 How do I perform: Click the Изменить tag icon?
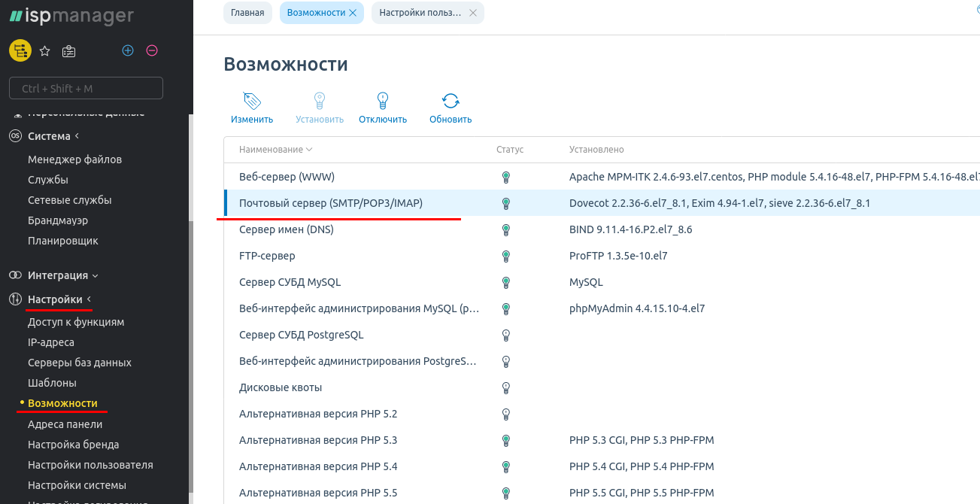[251, 102]
